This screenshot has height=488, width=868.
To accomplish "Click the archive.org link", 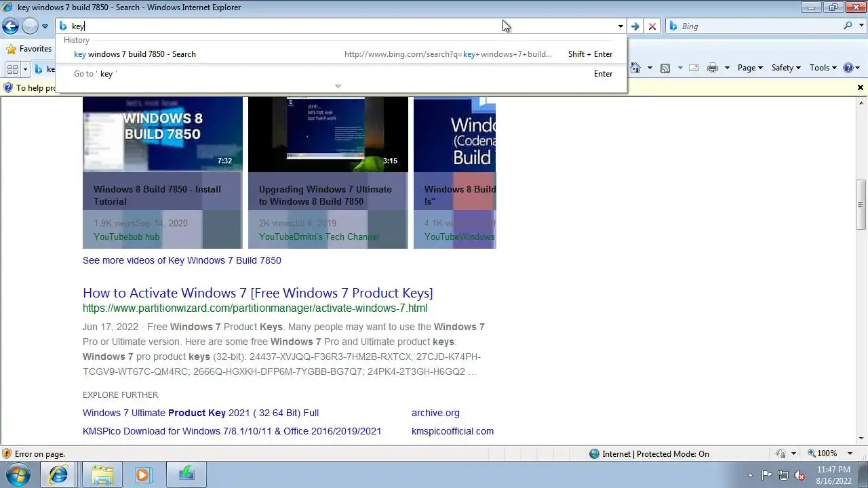I will (435, 413).
